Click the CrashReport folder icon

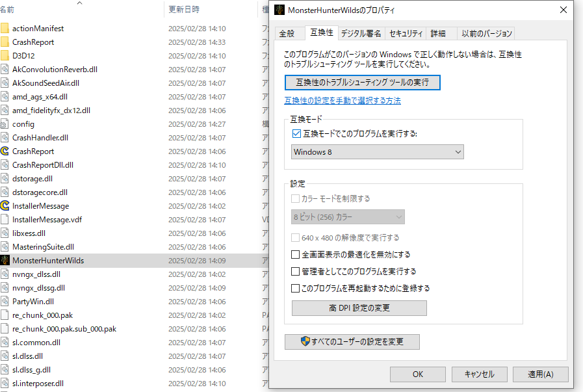(5, 42)
